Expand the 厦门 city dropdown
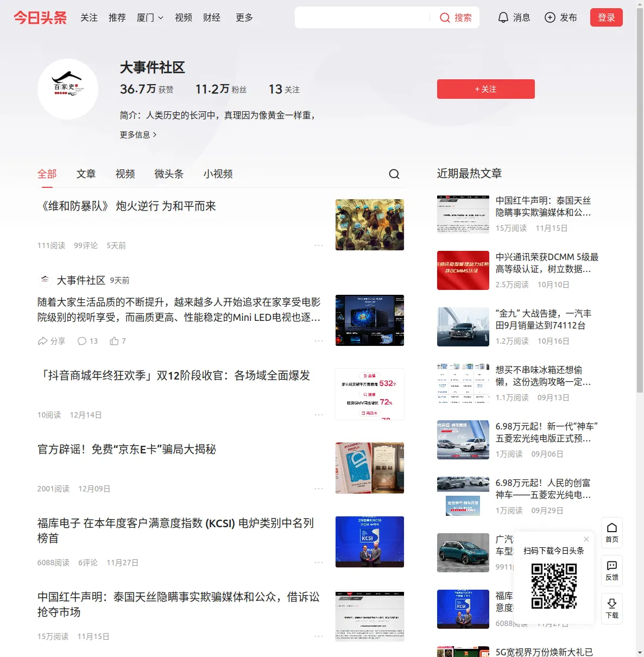Image resolution: width=644 pixels, height=657 pixels. pos(150,17)
